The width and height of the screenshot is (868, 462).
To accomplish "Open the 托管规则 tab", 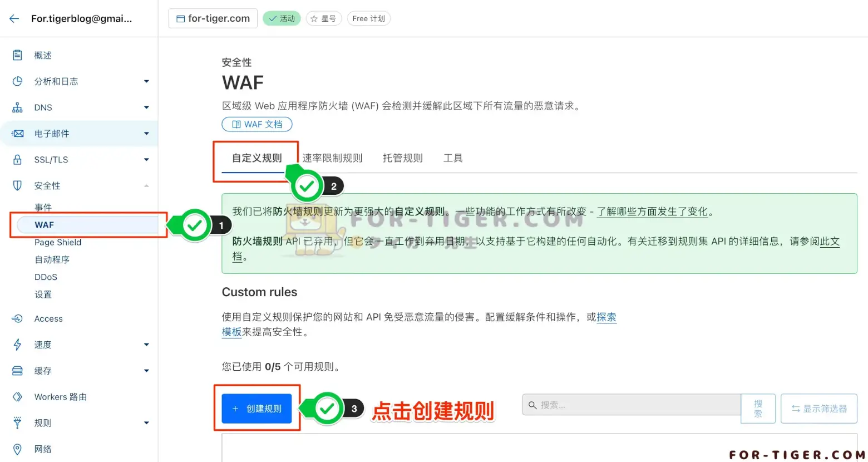I will click(402, 158).
